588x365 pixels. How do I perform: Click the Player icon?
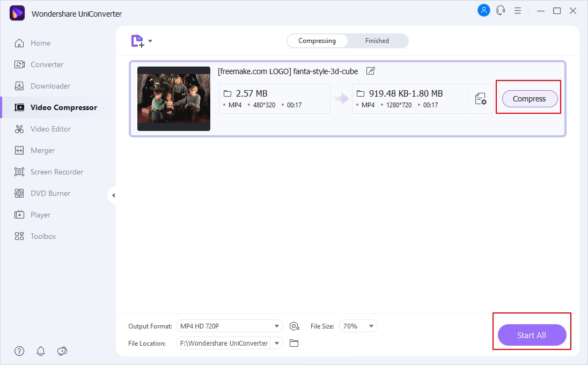click(19, 215)
